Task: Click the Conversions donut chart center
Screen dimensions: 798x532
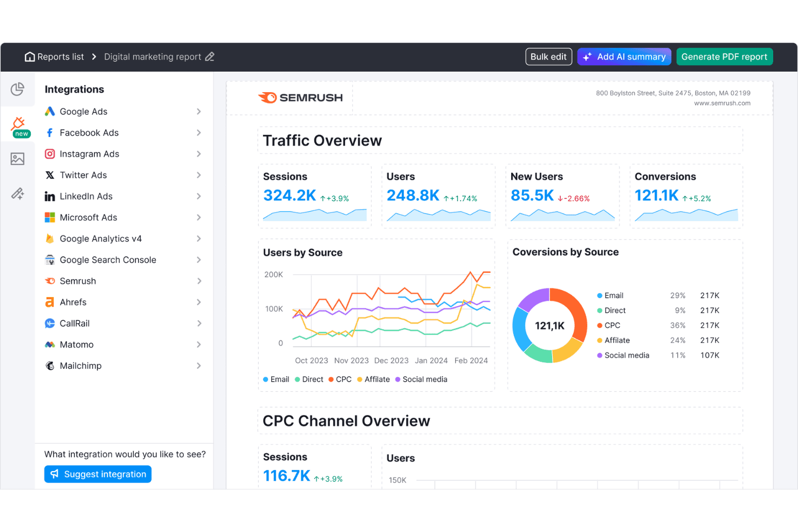Action: (549, 326)
